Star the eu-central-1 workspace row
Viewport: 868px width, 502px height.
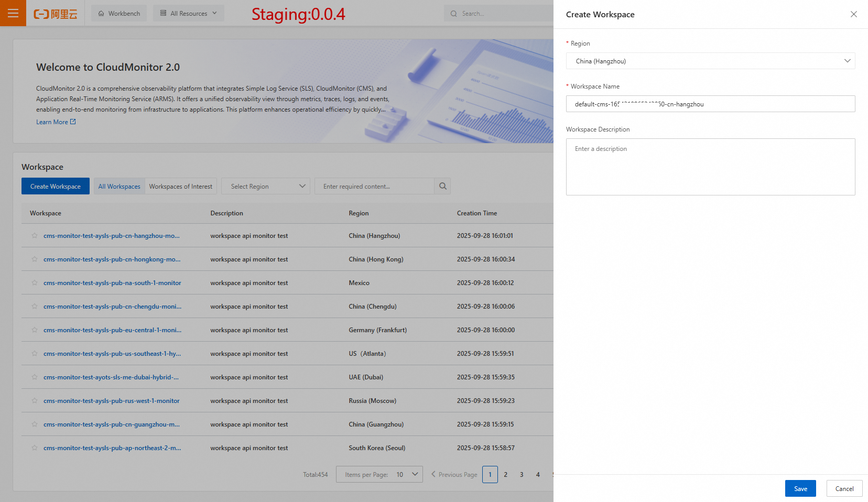35,330
